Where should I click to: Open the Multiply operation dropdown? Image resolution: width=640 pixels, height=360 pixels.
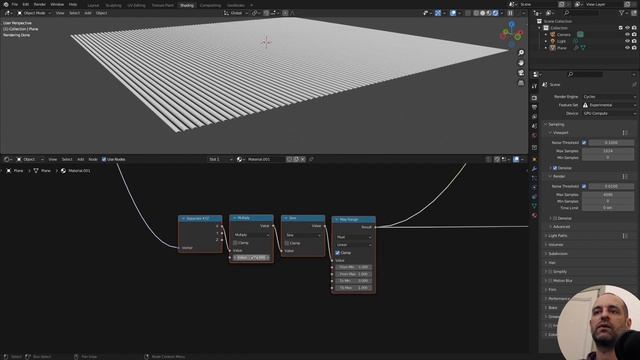pyautogui.click(x=251, y=235)
